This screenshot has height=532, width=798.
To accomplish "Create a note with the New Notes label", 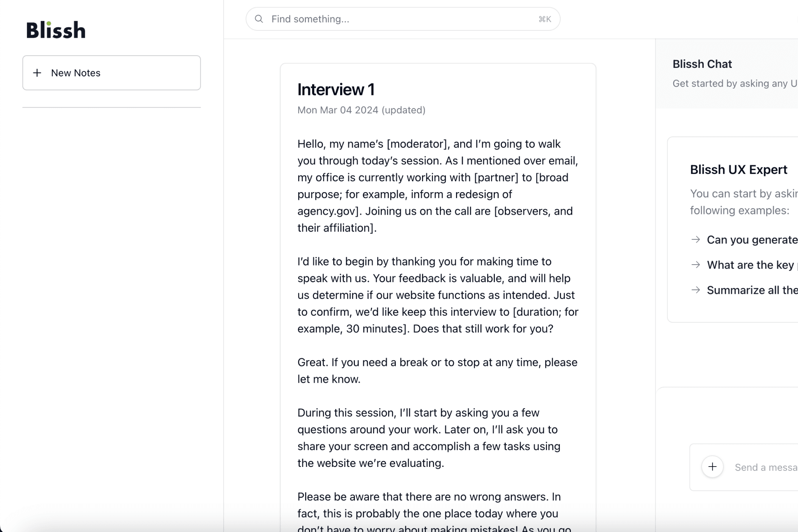I will click(x=76, y=73).
